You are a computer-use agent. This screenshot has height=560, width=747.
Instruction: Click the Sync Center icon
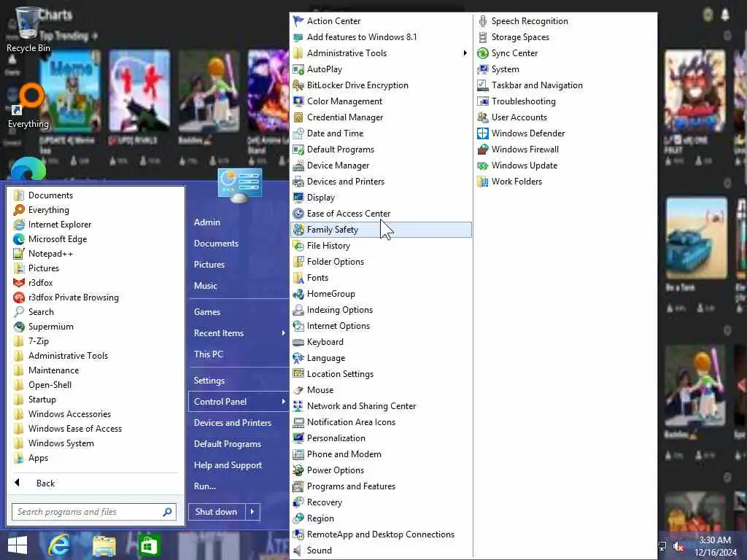(x=483, y=52)
